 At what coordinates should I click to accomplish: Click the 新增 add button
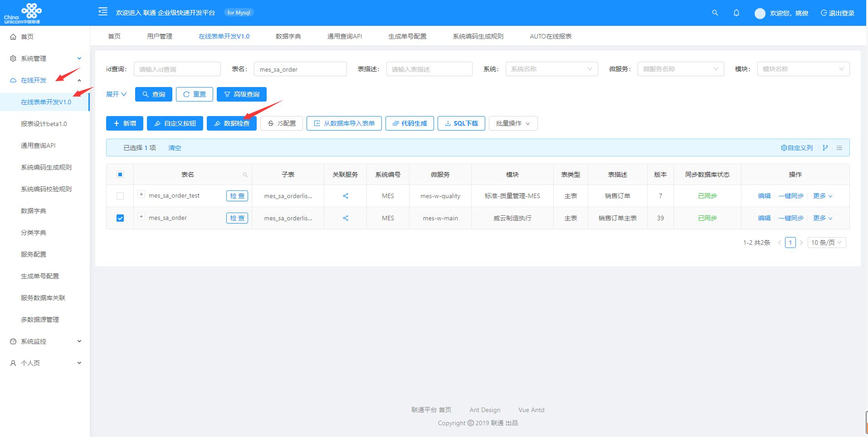click(125, 123)
